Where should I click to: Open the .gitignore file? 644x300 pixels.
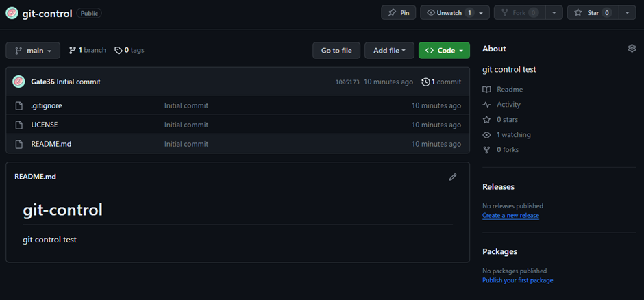(x=47, y=105)
